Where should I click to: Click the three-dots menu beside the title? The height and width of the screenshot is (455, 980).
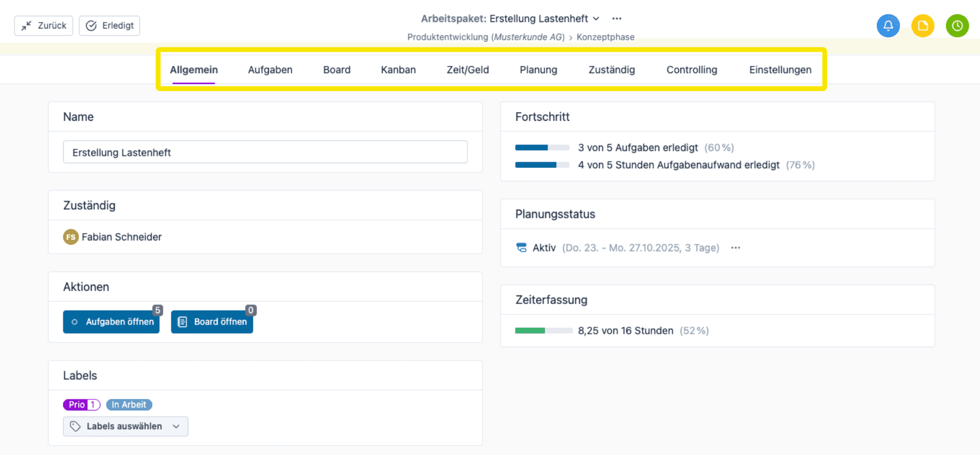click(617, 18)
